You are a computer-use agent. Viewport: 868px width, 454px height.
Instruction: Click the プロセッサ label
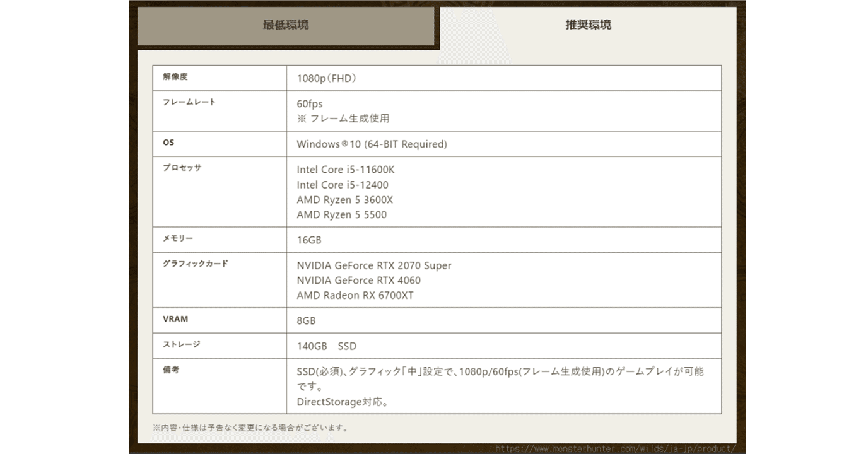click(182, 168)
